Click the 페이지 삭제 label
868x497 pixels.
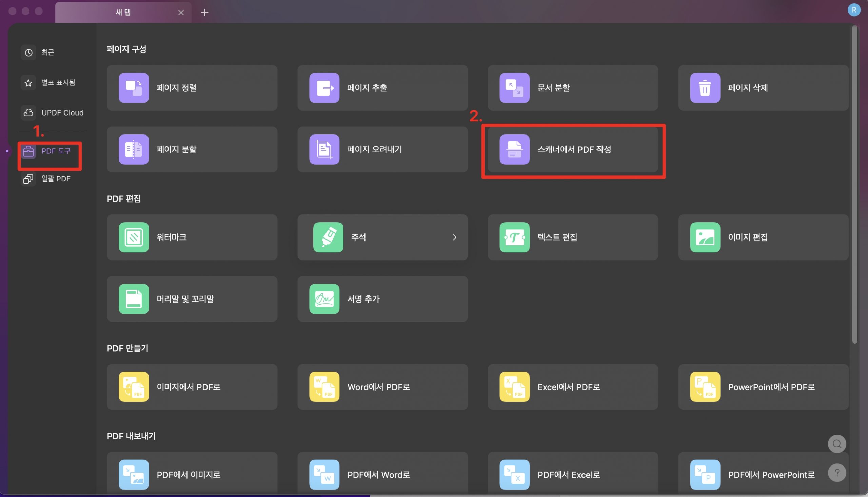click(x=748, y=88)
